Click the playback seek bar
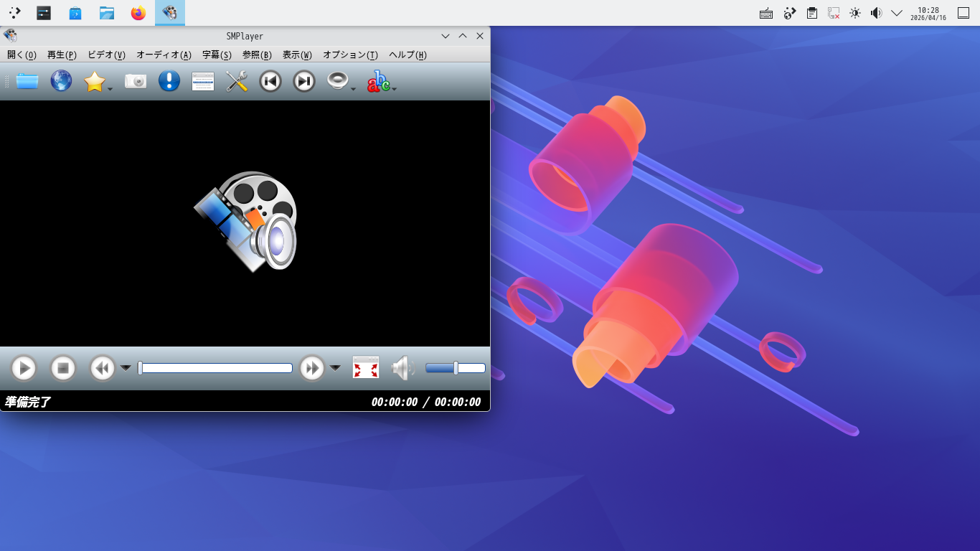Image resolution: width=980 pixels, height=551 pixels. click(x=216, y=368)
